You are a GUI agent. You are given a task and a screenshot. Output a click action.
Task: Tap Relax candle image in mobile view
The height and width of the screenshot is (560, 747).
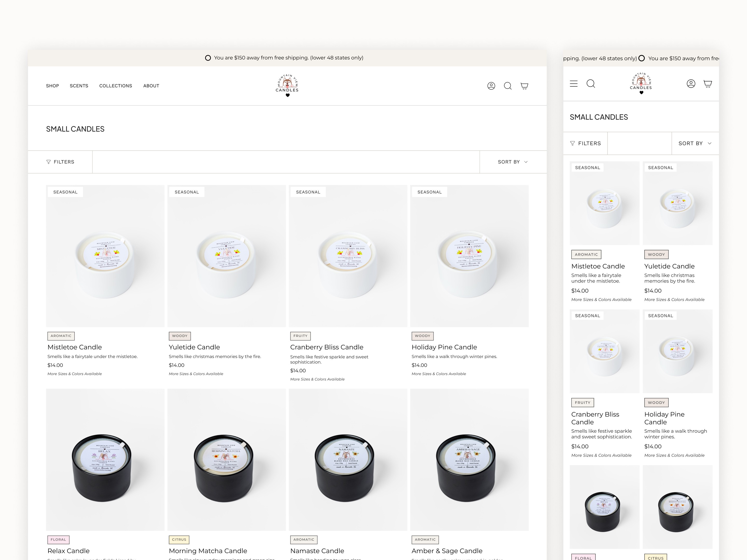point(605,507)
